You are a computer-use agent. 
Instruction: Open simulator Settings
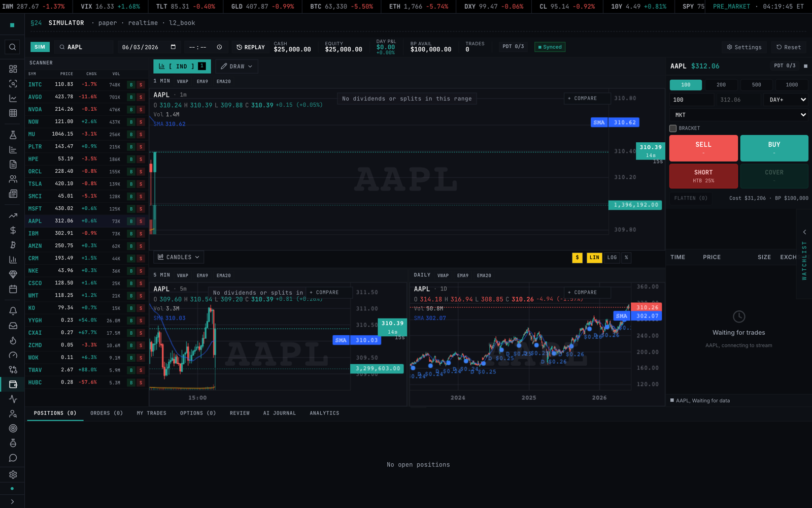click(x=744, y=47)
